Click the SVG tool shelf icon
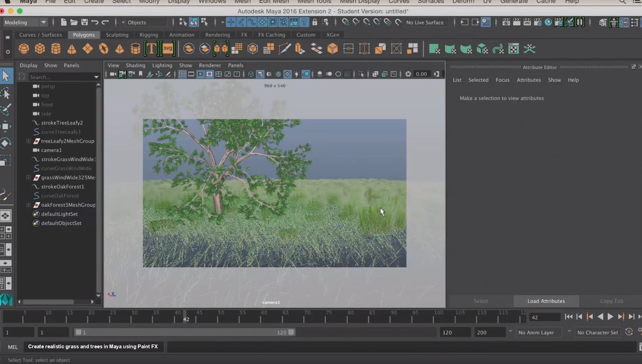642x364 pixels. click(x=167, y=49)
